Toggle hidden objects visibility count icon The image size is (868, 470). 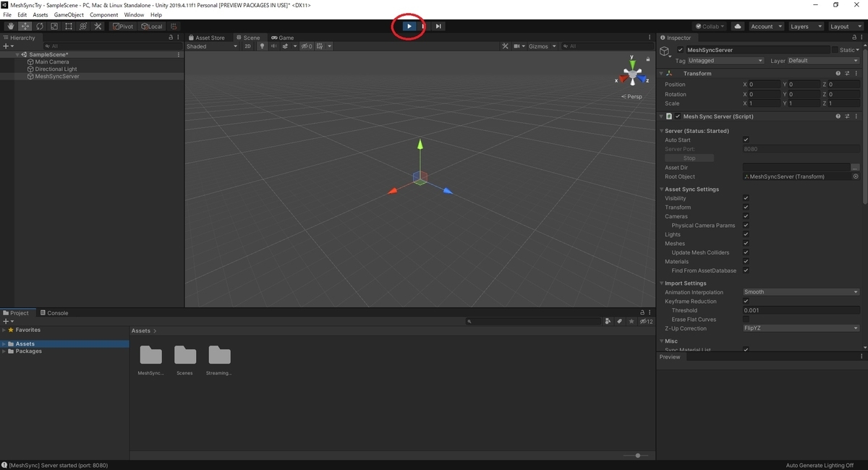coord(307,46)
